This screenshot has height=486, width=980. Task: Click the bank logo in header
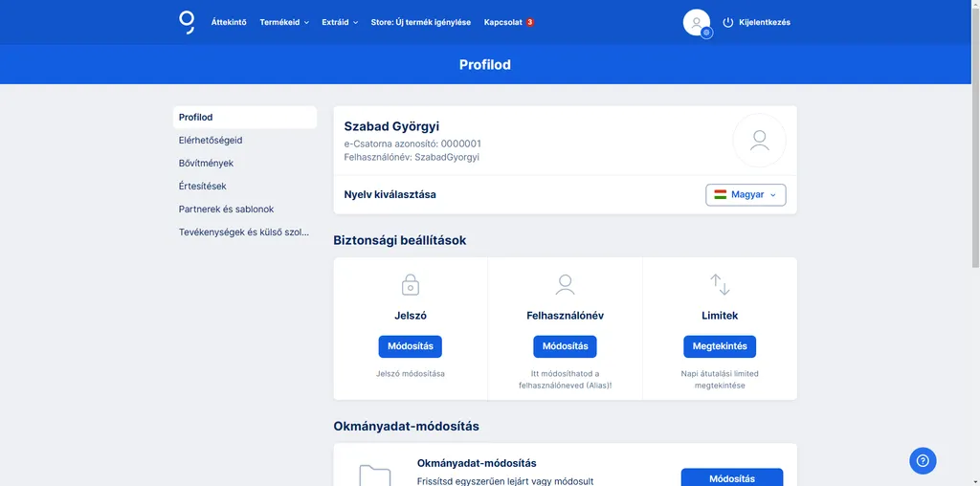[187, 22]
